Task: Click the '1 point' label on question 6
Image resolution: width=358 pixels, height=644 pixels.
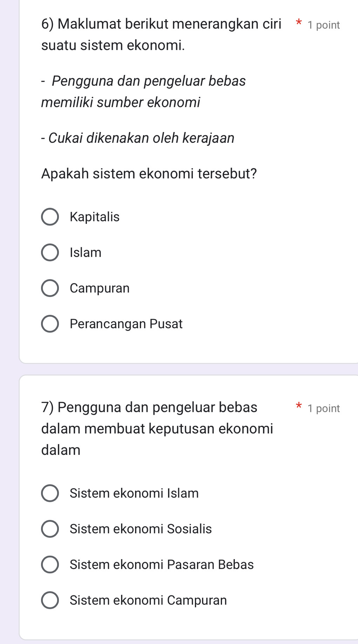Action: pyautogui.click(x=324, y=25)
